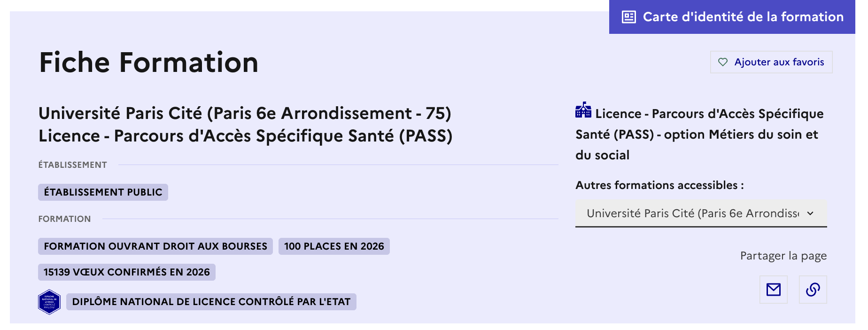This screenshot has height=330, width=868.
Task: Select the ÉTABLISSEMENT PUBLIC tag
Action: pyautogui.click(x=103, y=192)
